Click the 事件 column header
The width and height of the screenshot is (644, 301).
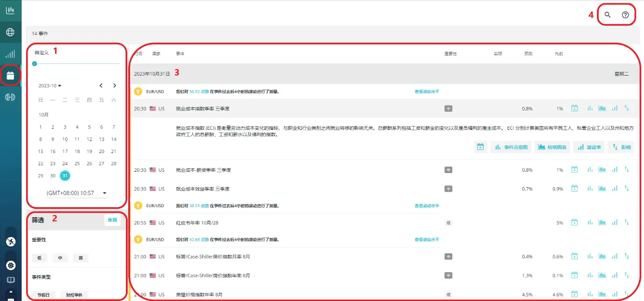(x=180, y=53)
